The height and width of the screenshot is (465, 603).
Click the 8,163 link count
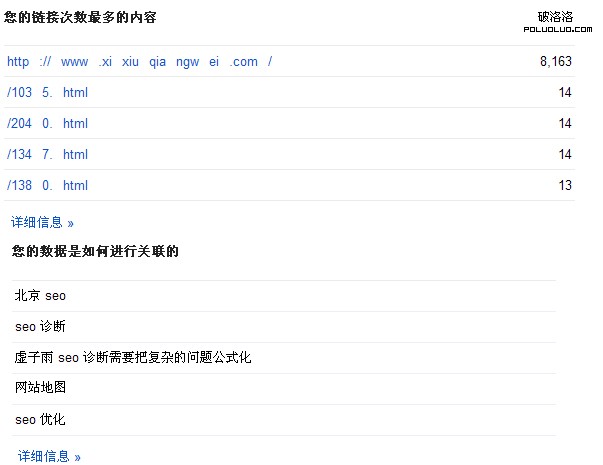pyautogui.click(x=555, y=62)
